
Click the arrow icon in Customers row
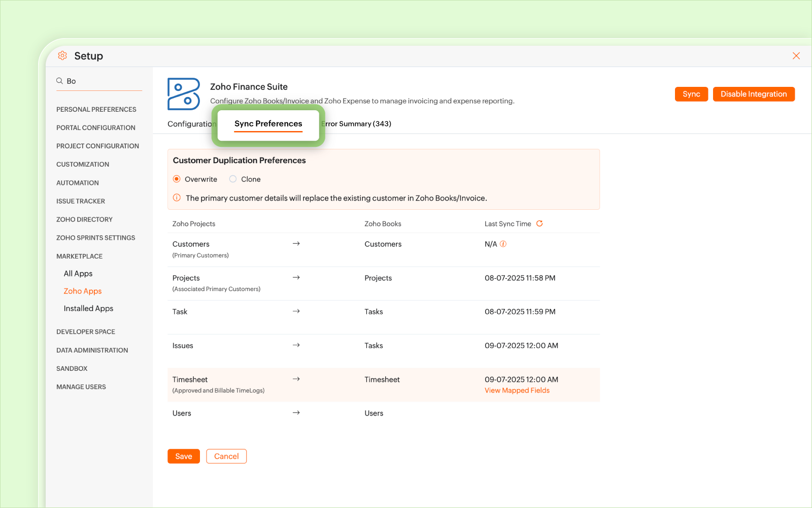click(296, 244)
